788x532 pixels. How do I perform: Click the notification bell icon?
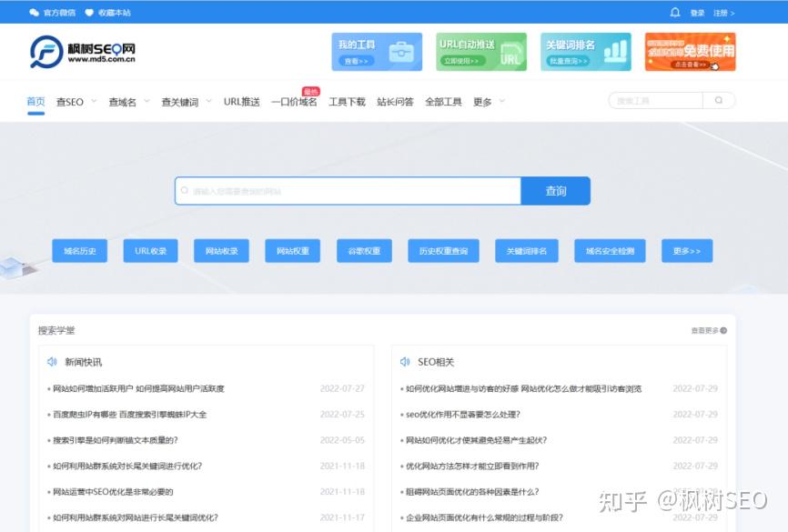pos(674,13)
